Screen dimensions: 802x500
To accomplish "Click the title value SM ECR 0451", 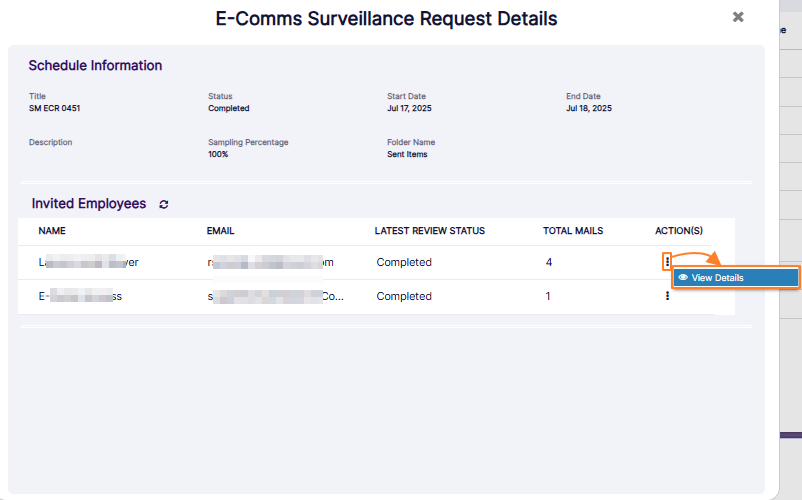I will [55, 108].
